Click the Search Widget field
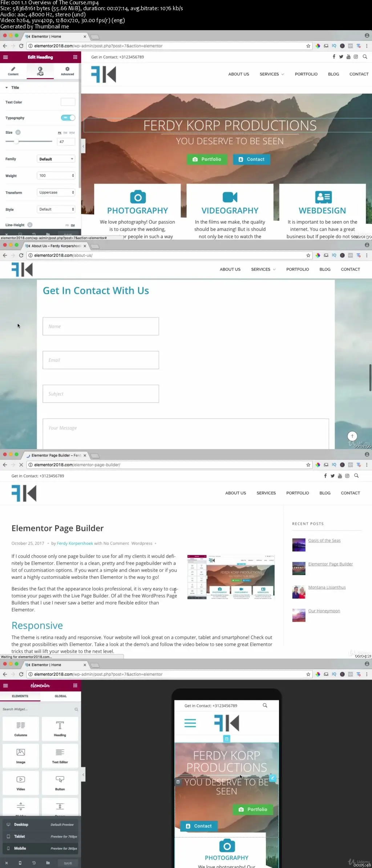The height and width of the screenshot is (868, 372). [40, 709]
